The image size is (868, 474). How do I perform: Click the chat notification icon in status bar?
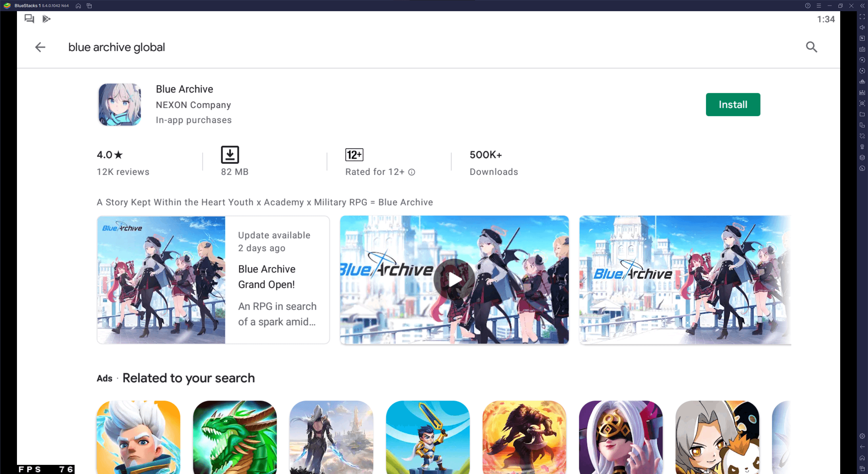coord(29,19)
